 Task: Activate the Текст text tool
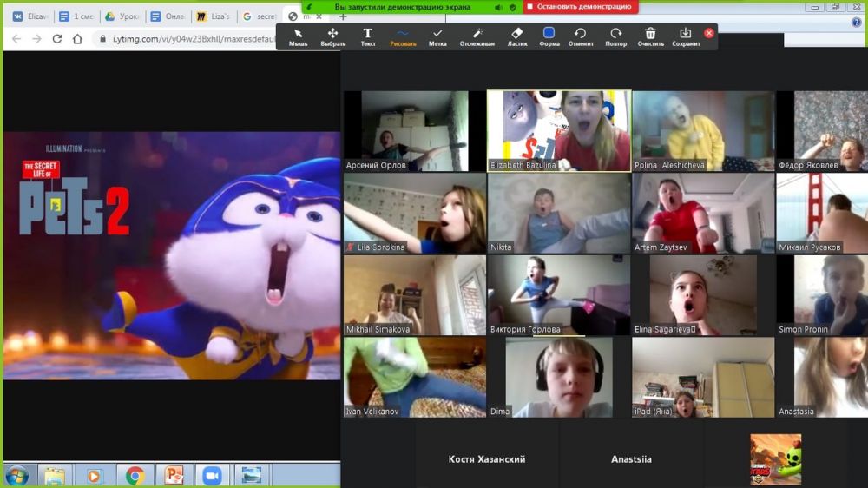click(x=367, y=37)
